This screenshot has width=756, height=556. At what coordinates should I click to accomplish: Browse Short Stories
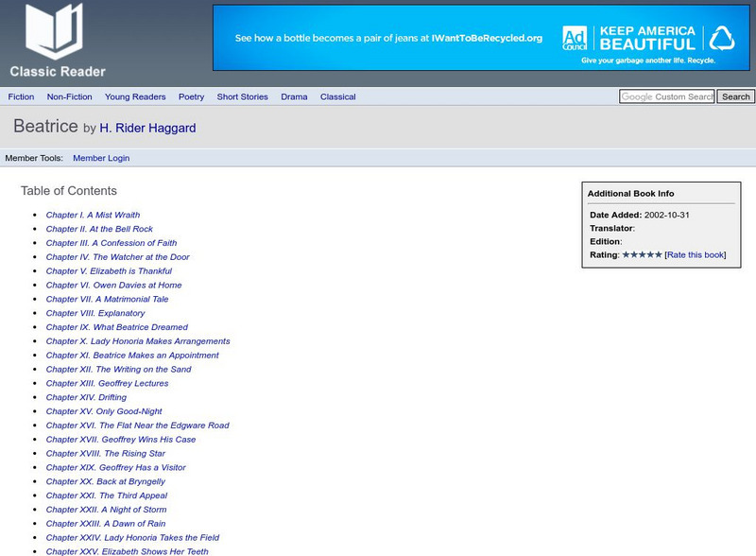coord(243,96)
